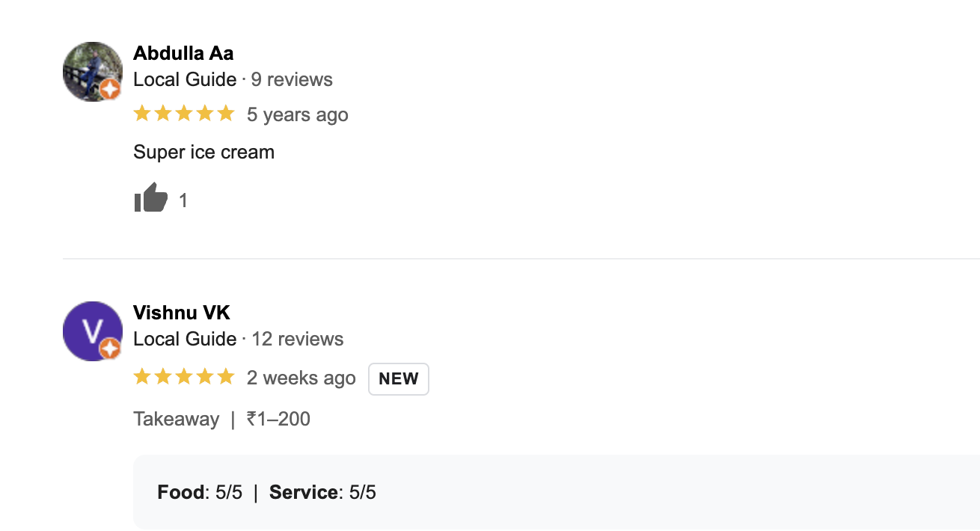Click the fifth star in Vishnu VK's rating

(225, 377)
